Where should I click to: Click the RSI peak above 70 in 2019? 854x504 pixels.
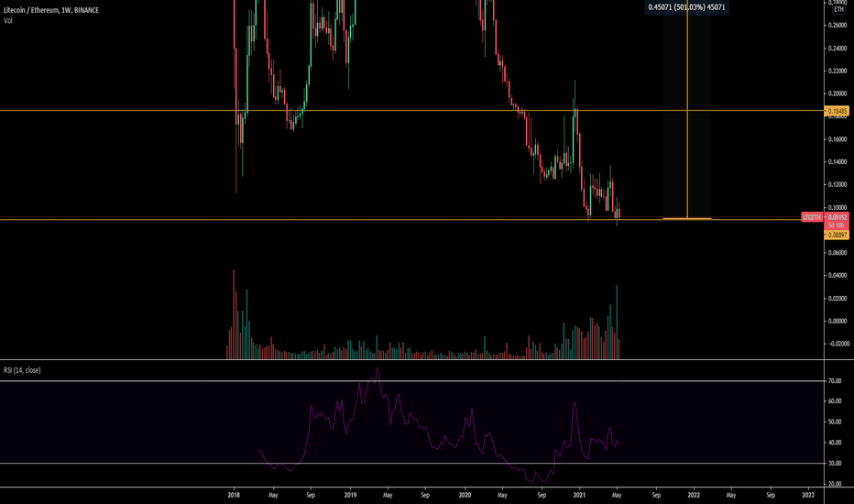click(378, 369)
